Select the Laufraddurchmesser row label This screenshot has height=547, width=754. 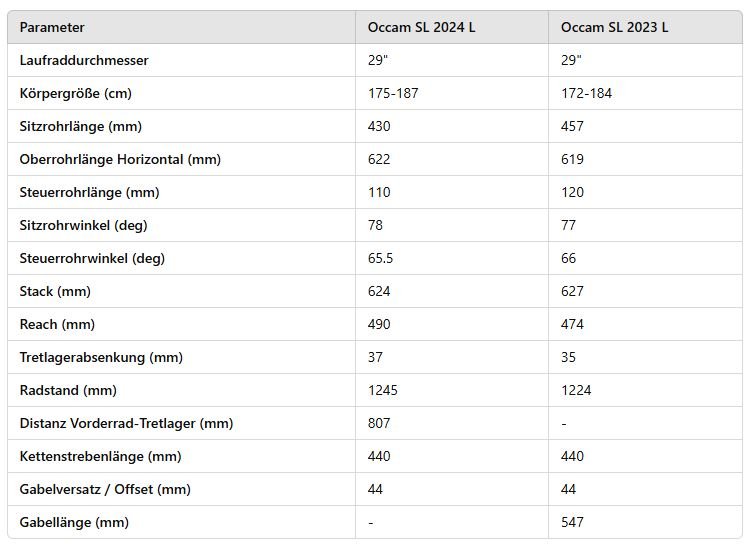[84, 60]
